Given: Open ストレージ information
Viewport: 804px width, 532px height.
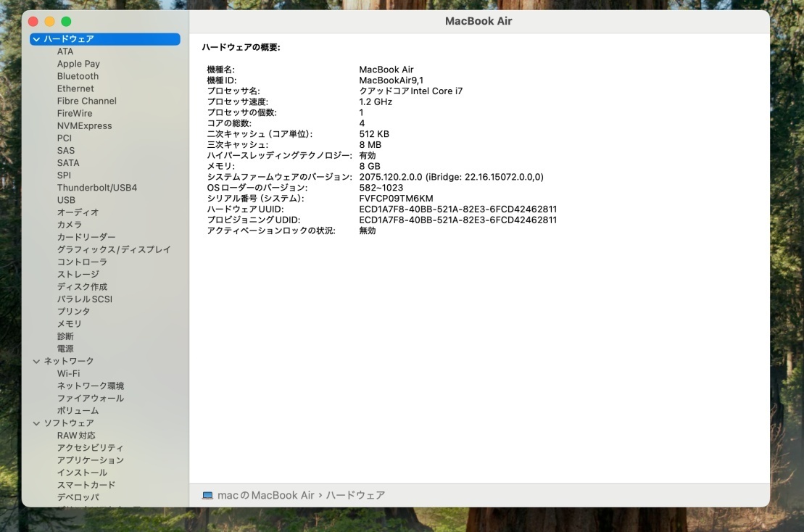Looking at the screenshot, I should click(78, 274).
